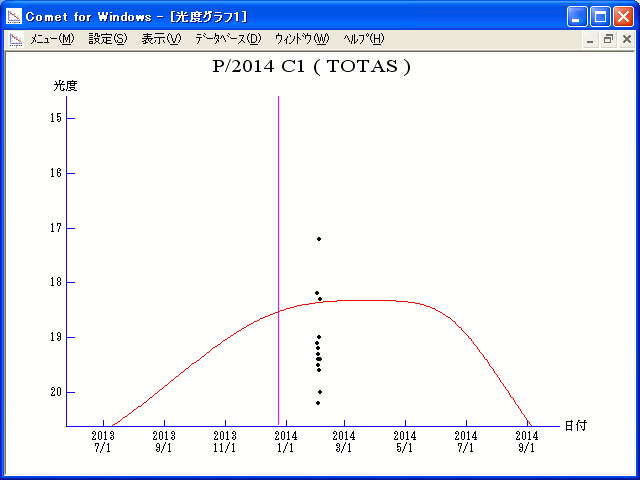Click the magnitude 19 axis label

(x=56, y=337)
